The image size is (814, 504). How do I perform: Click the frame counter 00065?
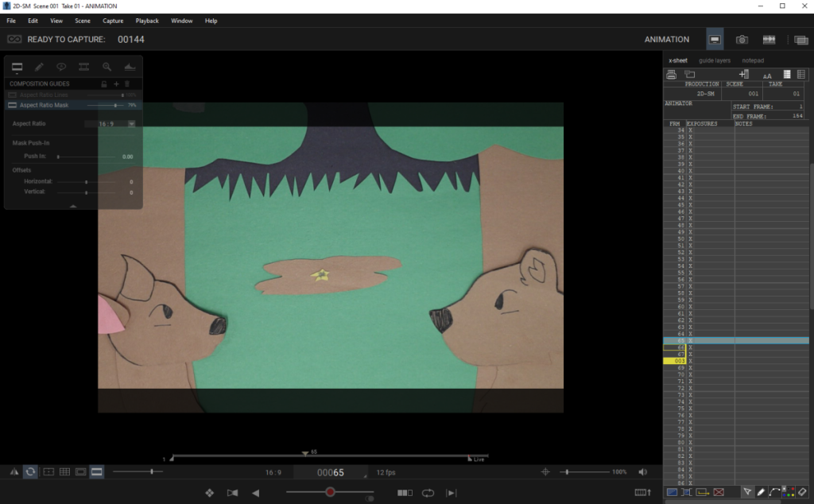click(330, 472)
